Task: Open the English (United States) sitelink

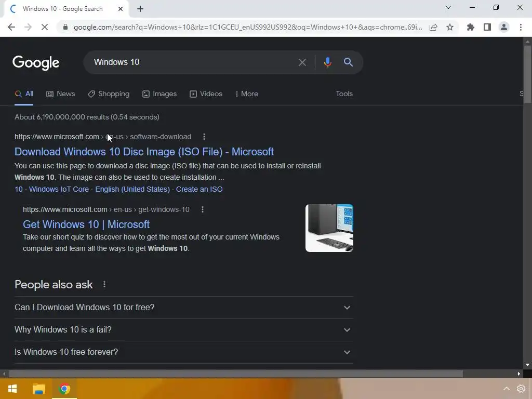Action: click(132, 189)
